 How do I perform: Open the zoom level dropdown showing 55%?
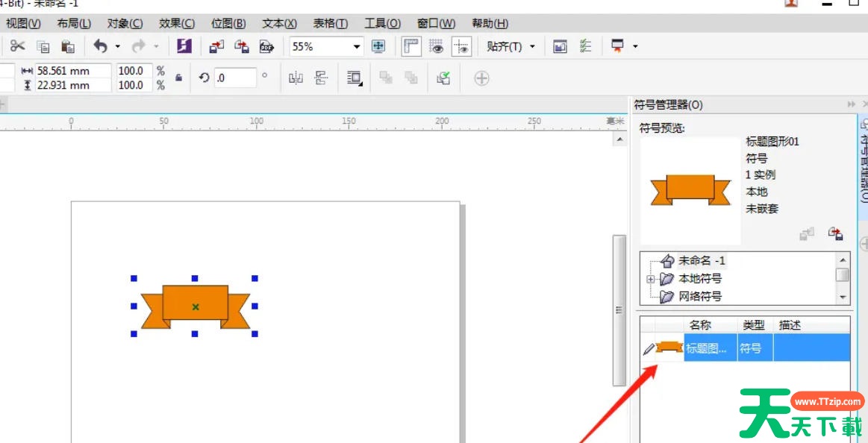point(357,46)
